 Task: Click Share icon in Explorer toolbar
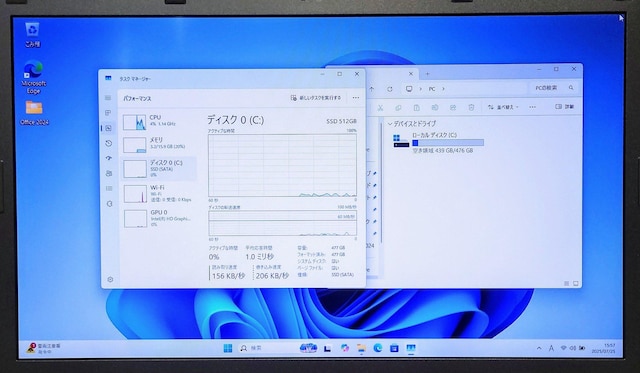pos(453,107)
